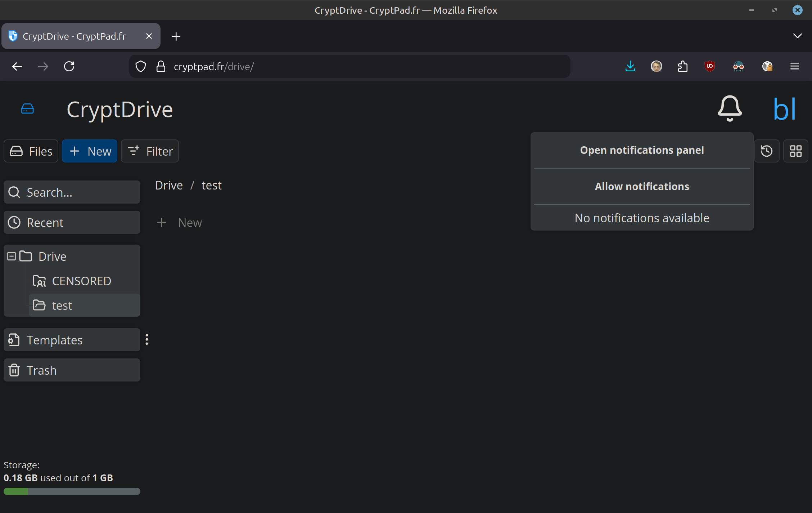Click the site shield tracking icon

pyautogui.click(x=141, y=66)
